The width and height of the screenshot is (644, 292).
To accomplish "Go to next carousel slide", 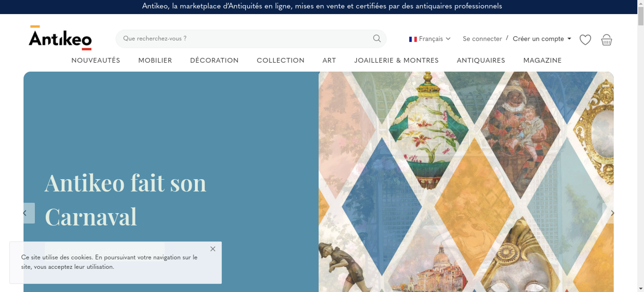I will [609, 213].
